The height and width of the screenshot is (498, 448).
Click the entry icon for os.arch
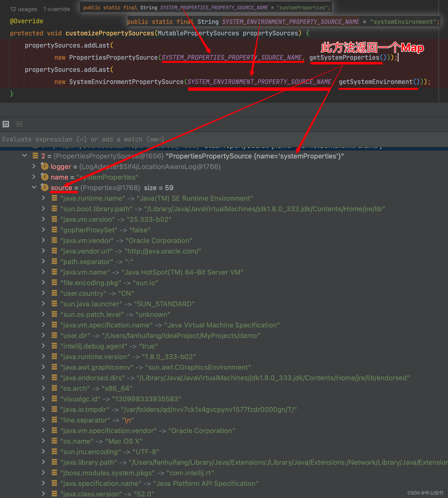[x=54, y=388]
